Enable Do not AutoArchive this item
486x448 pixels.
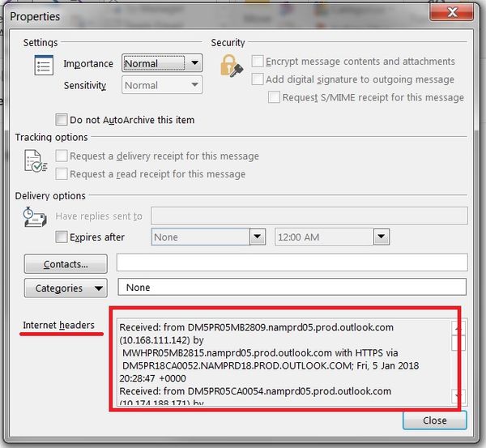coord(62,119)
